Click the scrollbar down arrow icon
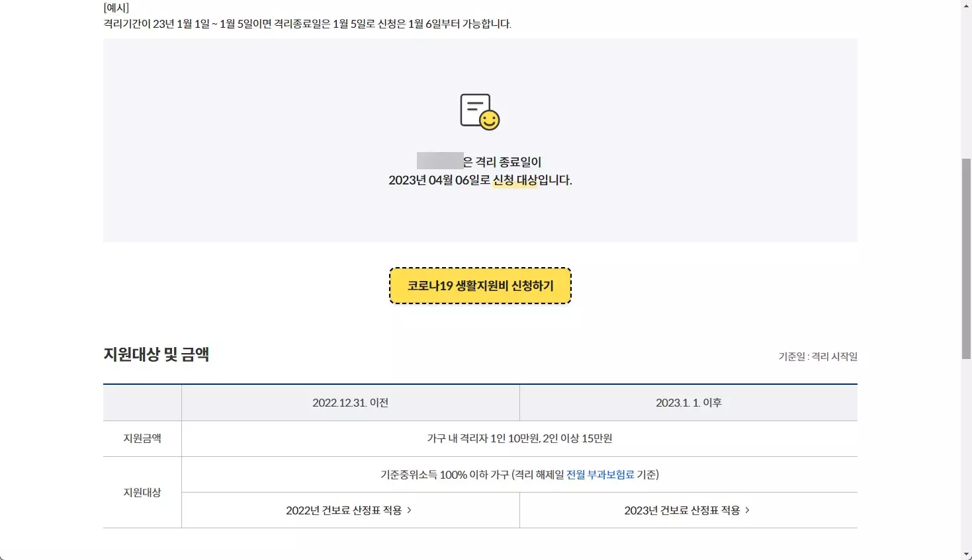The height and width of the screenshot is (560, 972). pyautogui.click(x=966, y=555)
